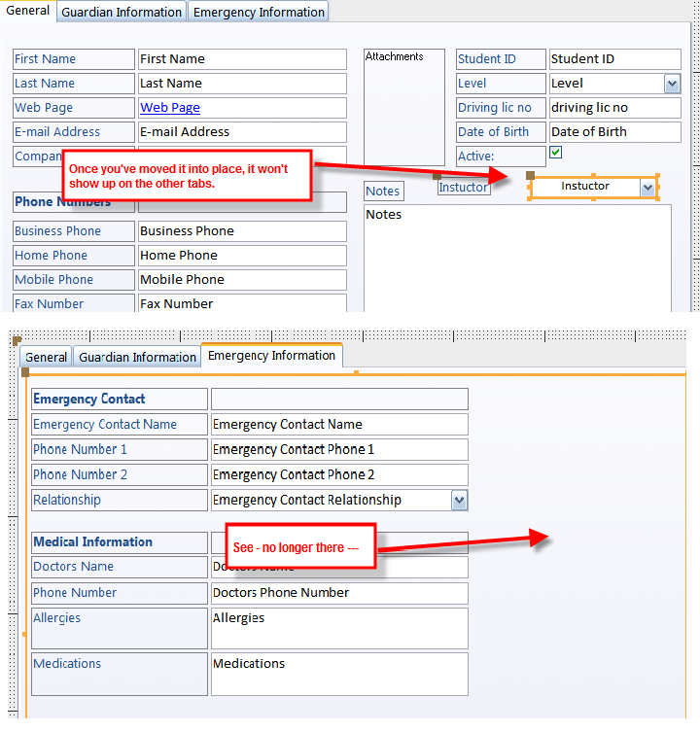Click the First Name input field
This screenshot has height=732, width=700.
coord(241,59)
